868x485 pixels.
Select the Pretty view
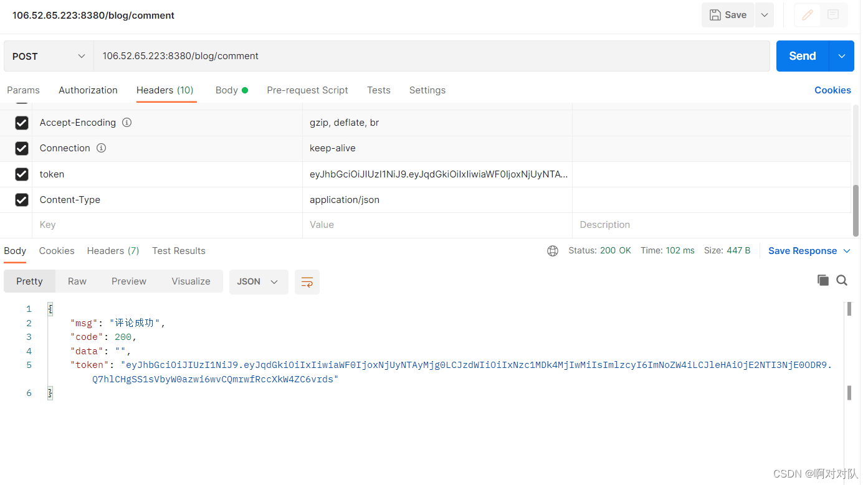[x=30, y=281]
